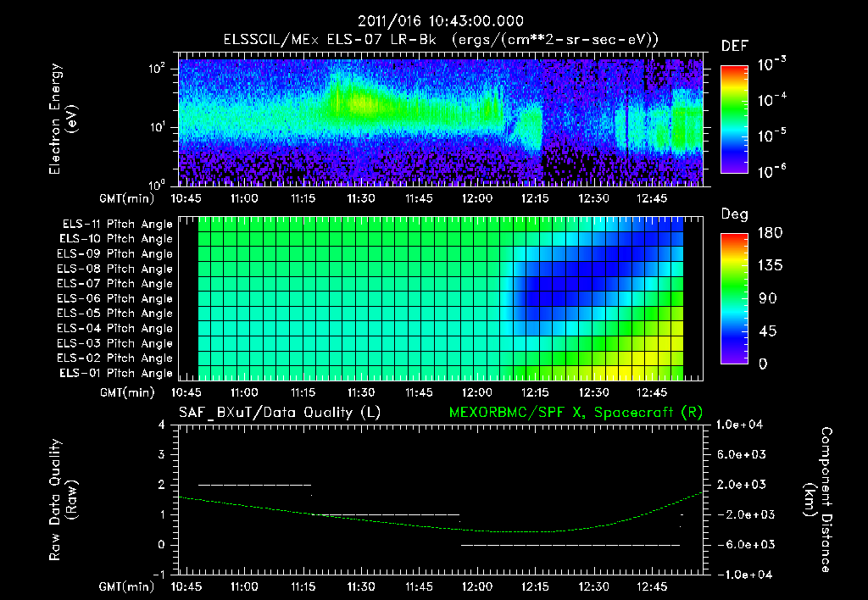Click the ELS-03 Pitch Angle row label
The image size is (868, 600).
(115, 343)
